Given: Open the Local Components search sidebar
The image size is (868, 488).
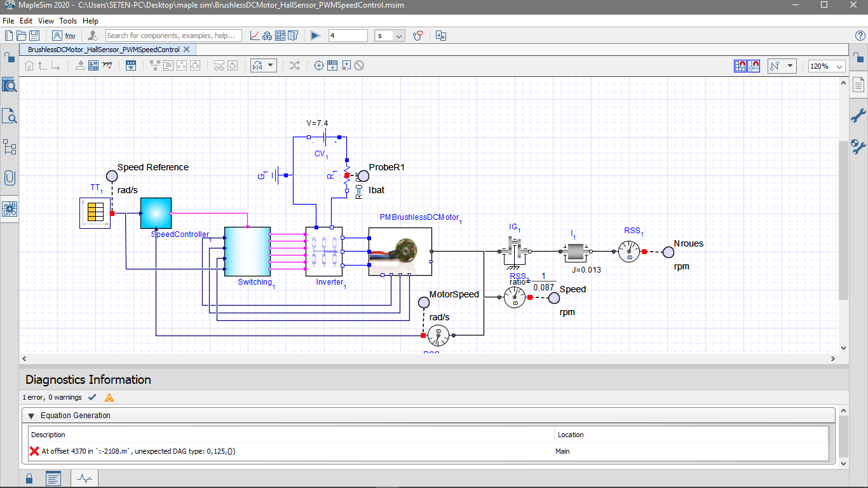Looking at the screenshot, I should click(x=10, y=115).
